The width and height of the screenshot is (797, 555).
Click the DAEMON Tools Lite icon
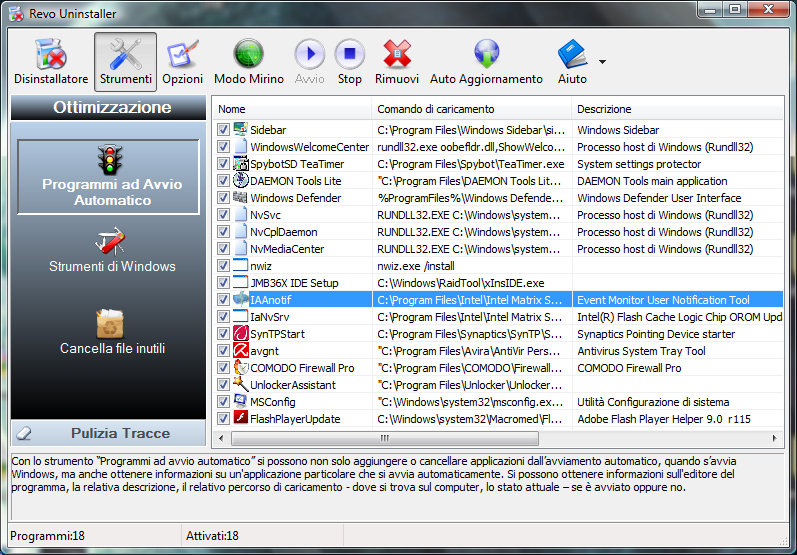(x=240, y=180)
